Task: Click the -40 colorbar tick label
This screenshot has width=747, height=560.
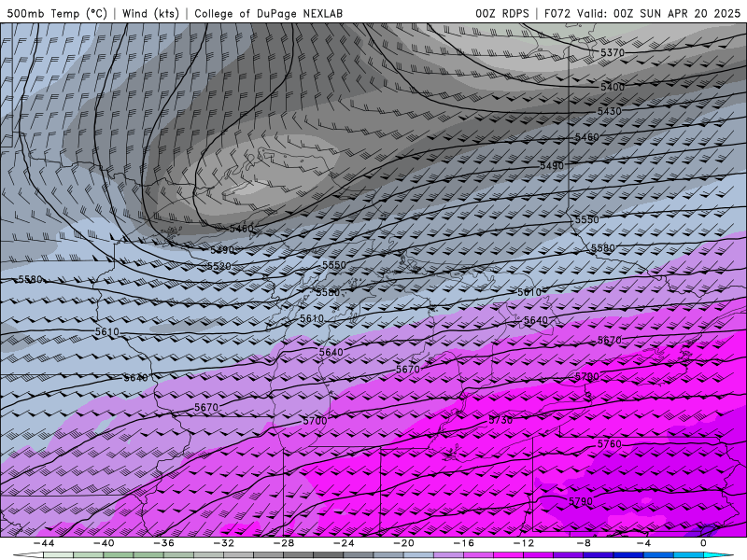Action: pyautogui.click(x=104, y=543)
